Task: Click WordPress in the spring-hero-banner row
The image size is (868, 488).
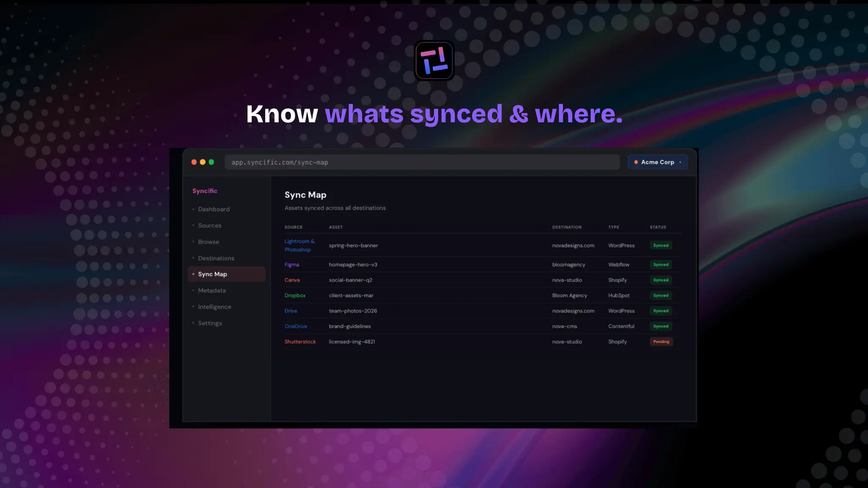Action: click(x=621, y=246)
